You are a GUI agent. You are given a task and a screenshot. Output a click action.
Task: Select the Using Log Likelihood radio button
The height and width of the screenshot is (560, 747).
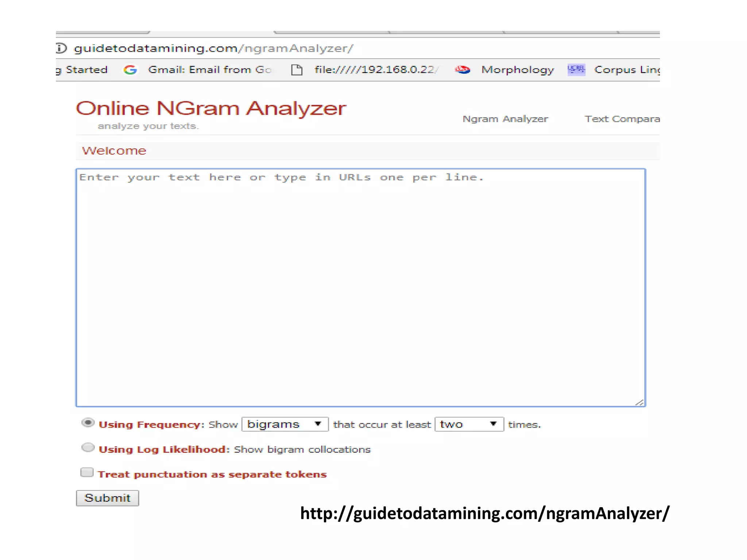pos(88,448)
